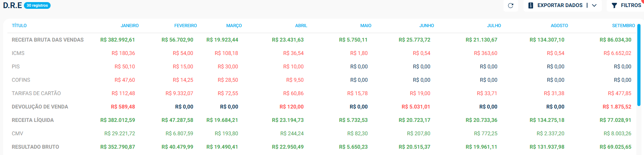Click the Devolução de Venda row title
Viewport: 644px width, 155px height.
[40, 107]
